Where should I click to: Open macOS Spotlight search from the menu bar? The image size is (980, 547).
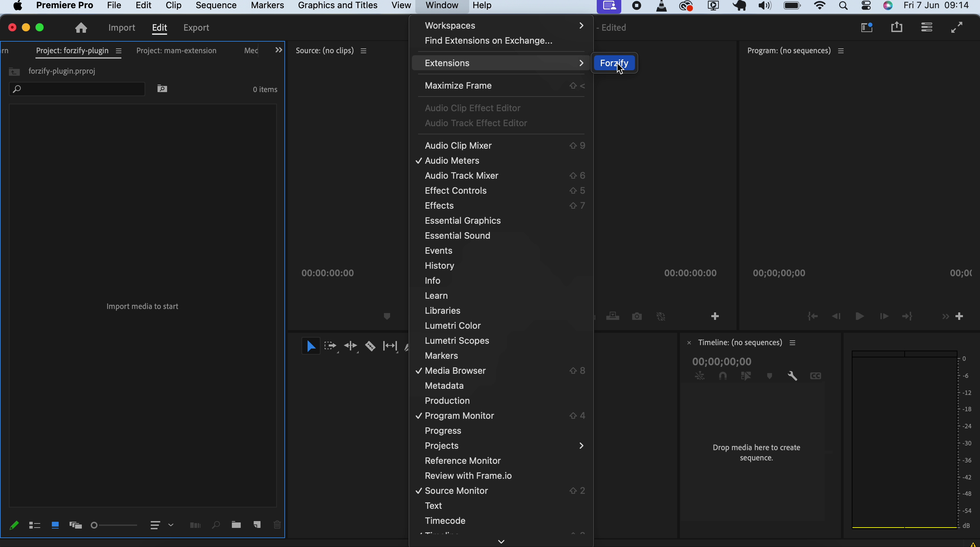(x=844, y=6)
